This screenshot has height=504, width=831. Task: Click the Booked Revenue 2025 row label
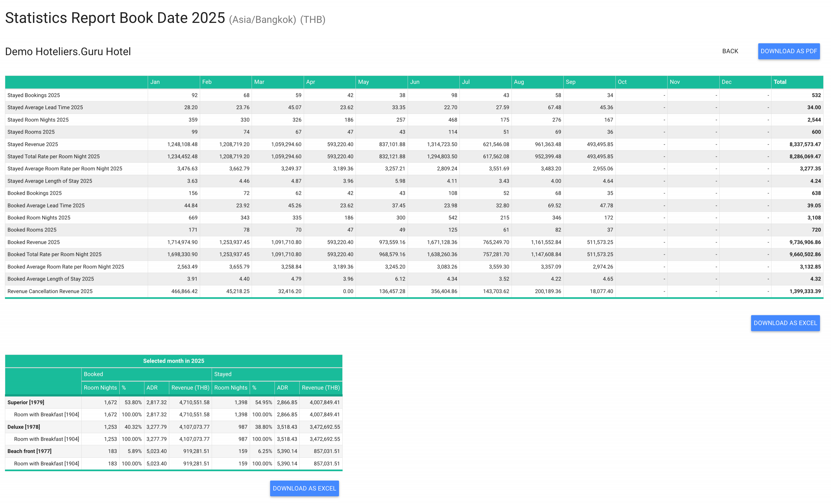pos(34,242)
